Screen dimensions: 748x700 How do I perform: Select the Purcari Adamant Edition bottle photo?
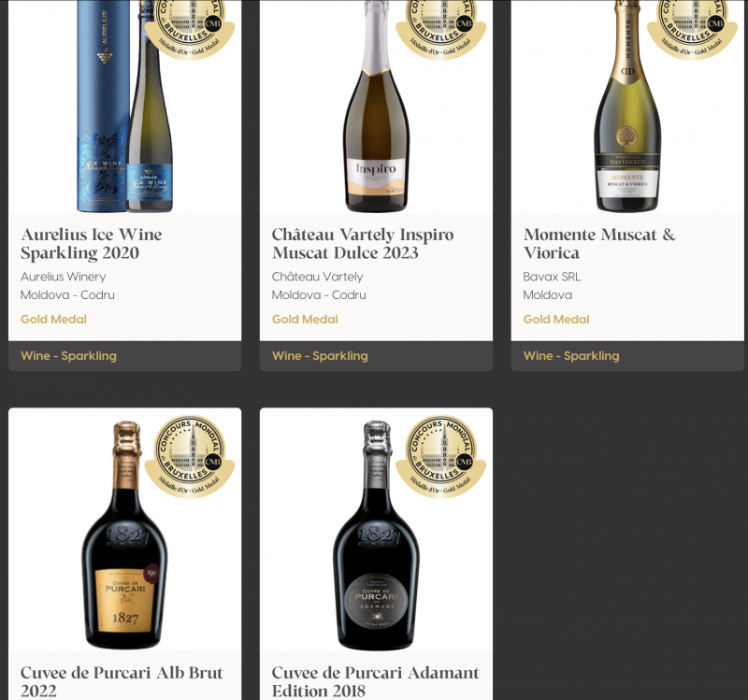click(x=377, y=536)
